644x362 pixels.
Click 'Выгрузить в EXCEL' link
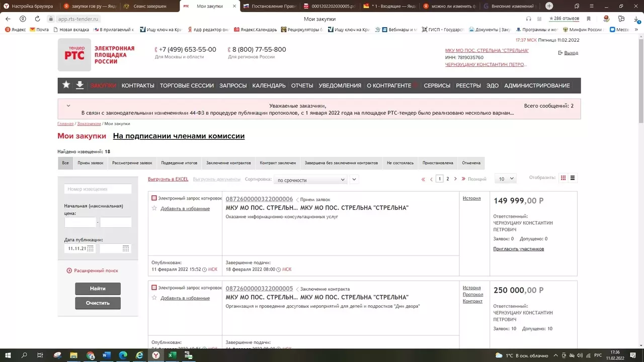click(168, 179)
